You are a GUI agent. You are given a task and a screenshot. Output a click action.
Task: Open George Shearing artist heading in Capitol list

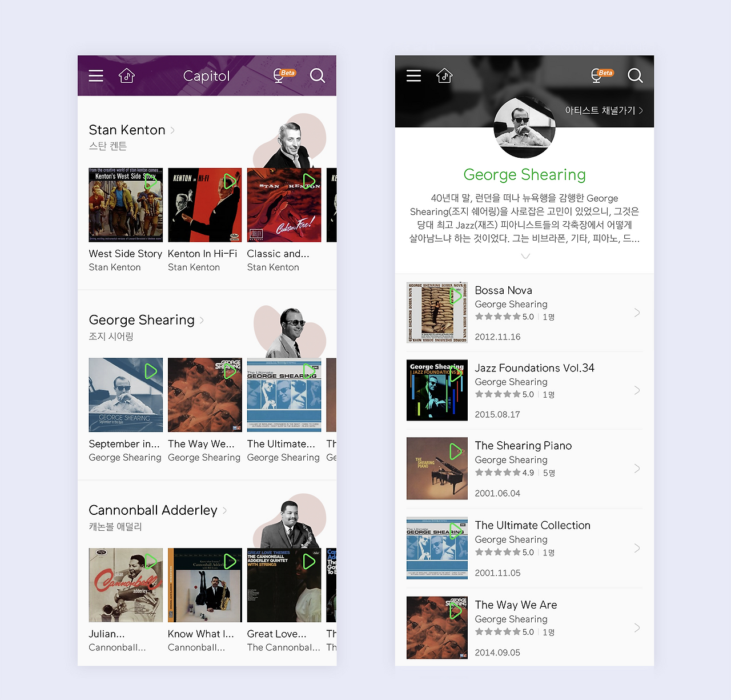click(142, 320)
